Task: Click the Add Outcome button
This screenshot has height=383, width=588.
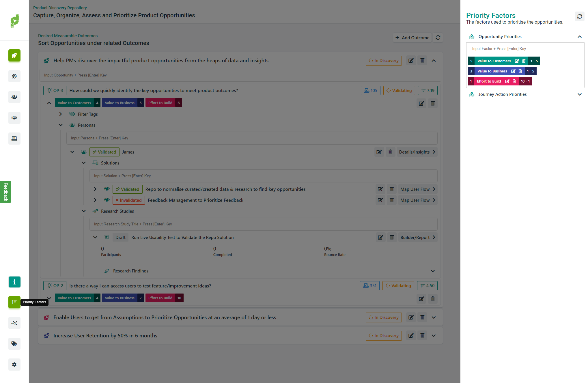Action: pos(412,38)
